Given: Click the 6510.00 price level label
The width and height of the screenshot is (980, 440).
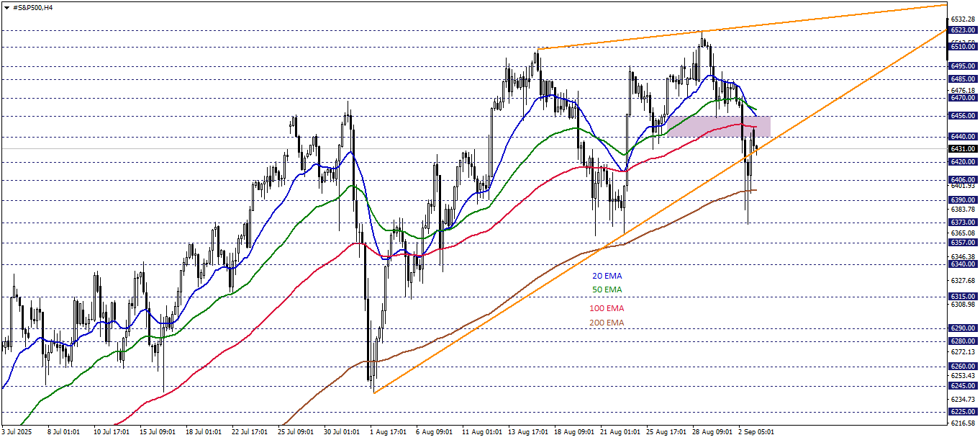Looking at the screenshot, I should point(963,47).
